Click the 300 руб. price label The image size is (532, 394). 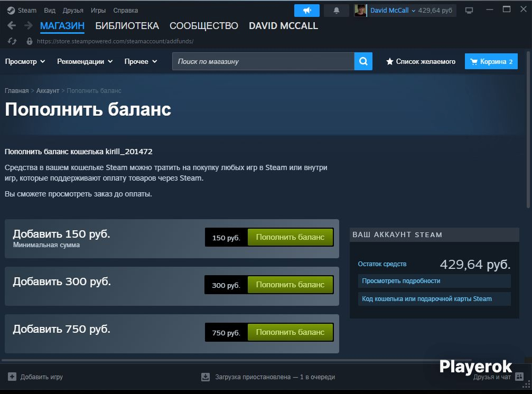[x=226, y=285]
